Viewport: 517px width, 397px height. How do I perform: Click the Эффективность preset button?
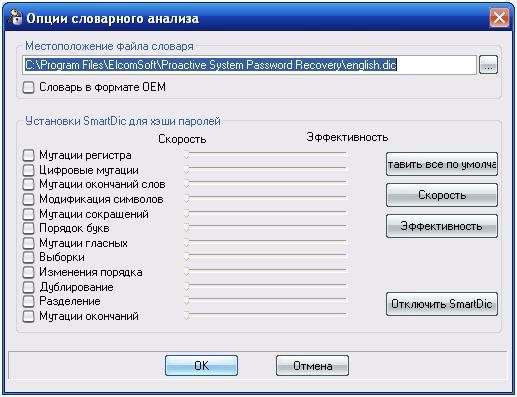pyautogui.click(x=442, y=226)
